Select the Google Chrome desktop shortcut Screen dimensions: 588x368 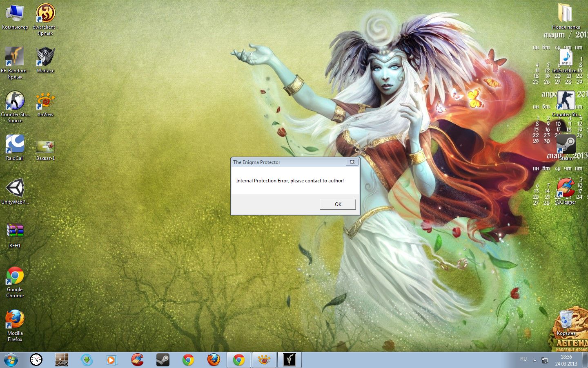click(x=15, y=282)
